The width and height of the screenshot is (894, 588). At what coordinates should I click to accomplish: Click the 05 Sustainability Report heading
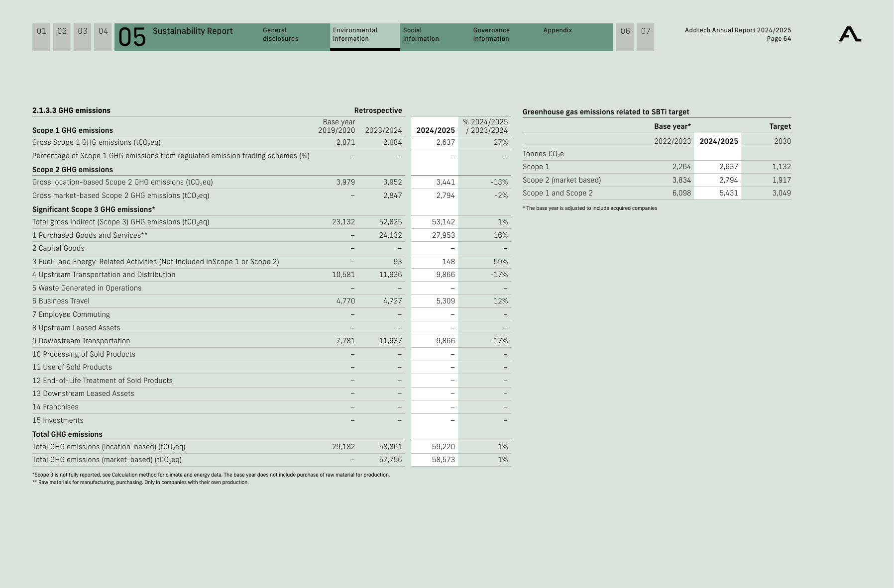click(176, 36)
